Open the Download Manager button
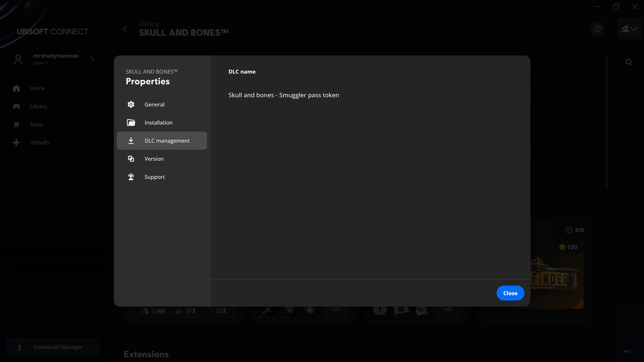The height and width of the screenshot is (362, 644). tap(52, 347)
